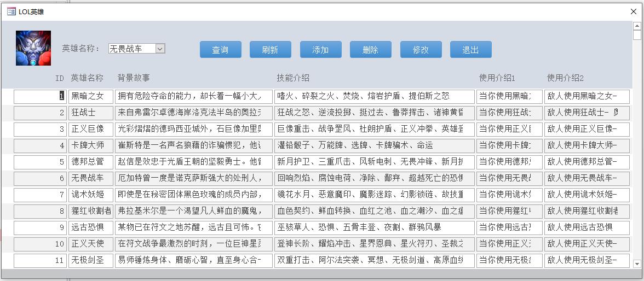The height and width of the screenshot is (281, 644).
Task: Click the 使用介绍2 cell 敌人使用狂战士
Action: click(x=587, y=113)
